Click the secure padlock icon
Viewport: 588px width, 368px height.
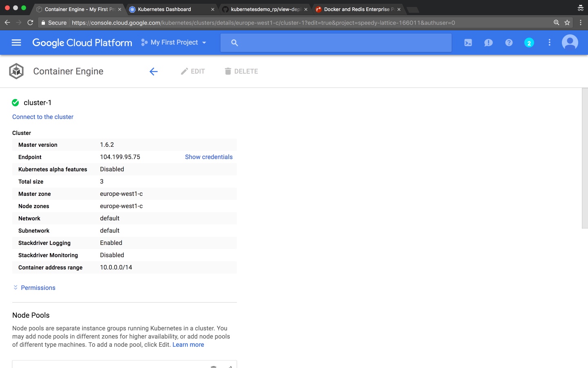(43, 23)
